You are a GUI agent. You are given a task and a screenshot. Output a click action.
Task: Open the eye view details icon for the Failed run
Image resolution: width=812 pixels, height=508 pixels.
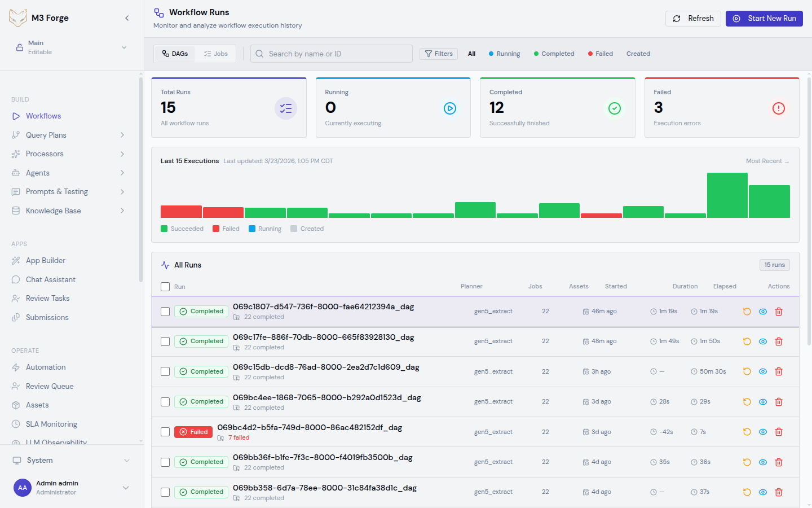pos(762,432)
